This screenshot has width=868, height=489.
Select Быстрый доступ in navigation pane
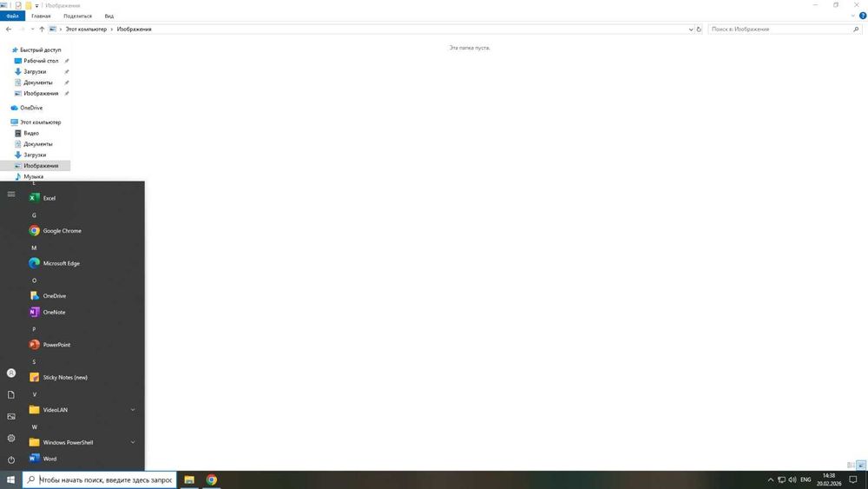pos(41,50)
